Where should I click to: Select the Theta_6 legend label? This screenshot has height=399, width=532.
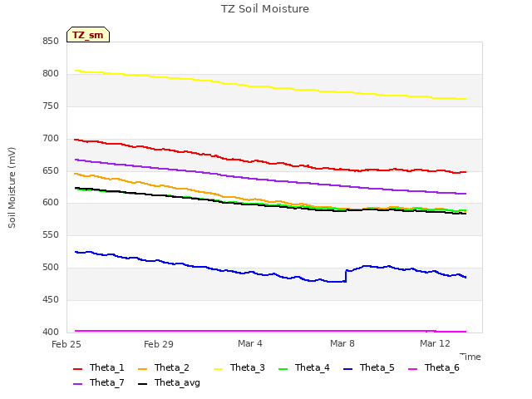click(x=441, y=367)
